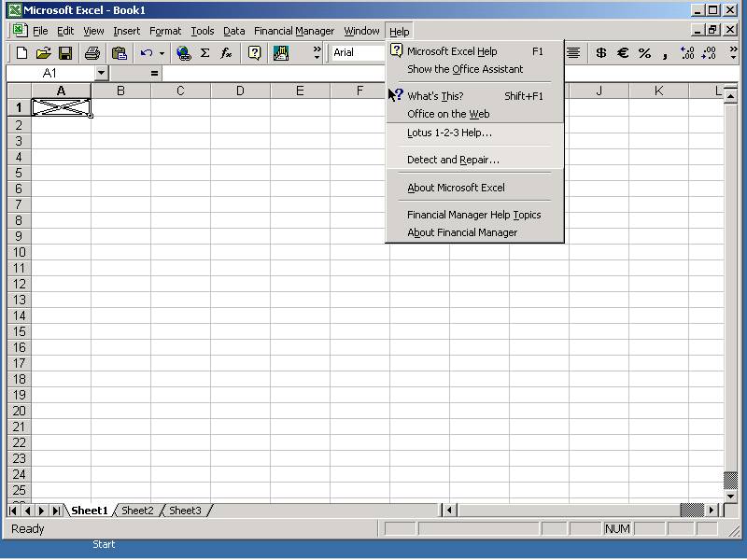Apply the Euro currency style icon

coord(623,53)
